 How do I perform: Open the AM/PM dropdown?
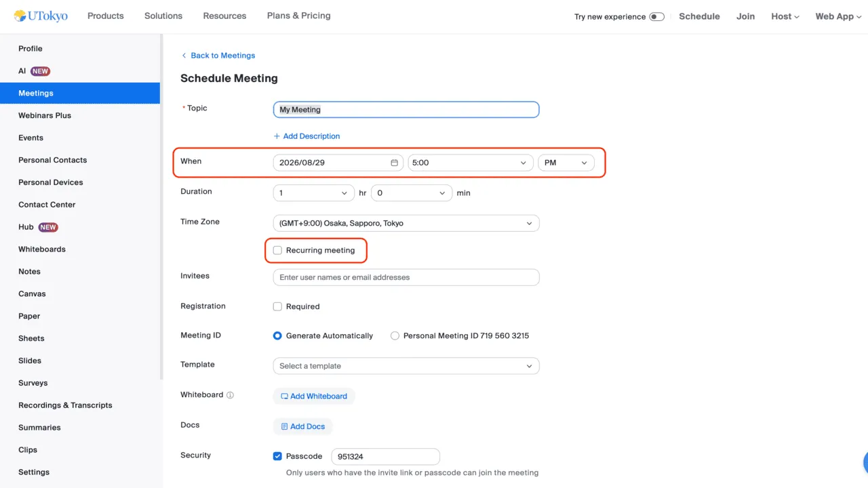(x=566, y=163)
